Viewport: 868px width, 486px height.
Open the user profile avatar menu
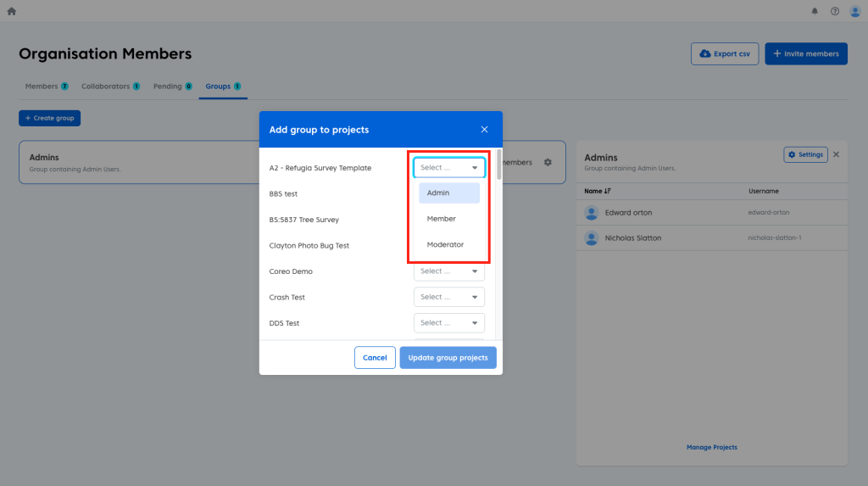click(854, 11)
